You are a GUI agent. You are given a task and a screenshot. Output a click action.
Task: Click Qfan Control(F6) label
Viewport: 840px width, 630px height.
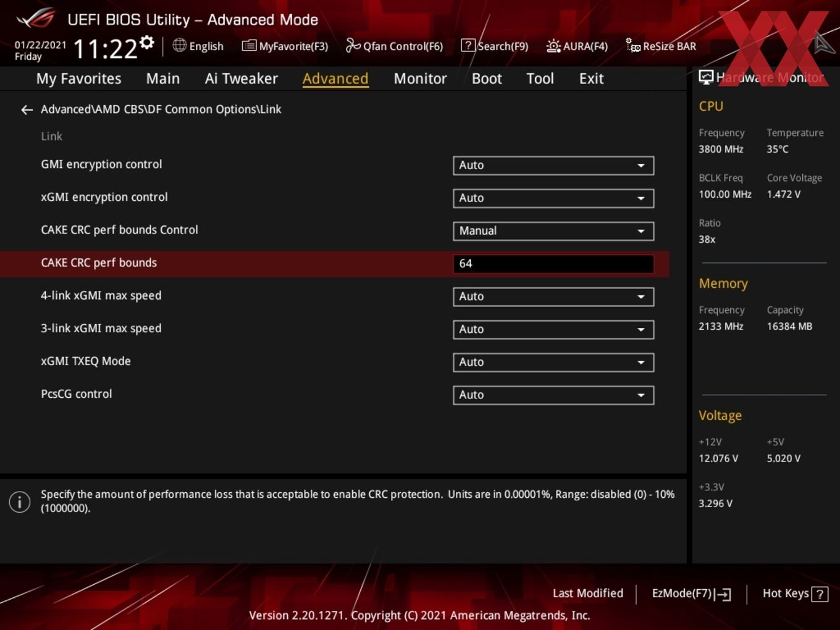(x=403, y=46)
